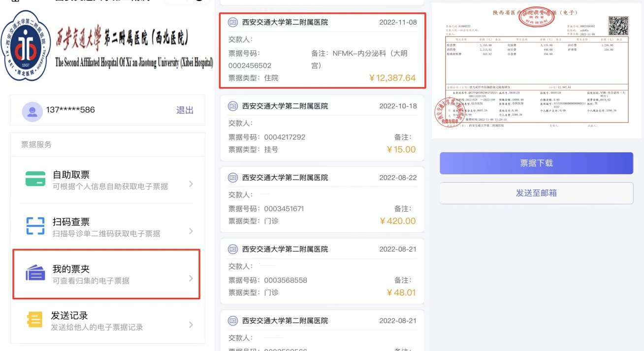Click the 退出 logout link
The width and height of the screenshot is (644, 351).
coord(184,110)
